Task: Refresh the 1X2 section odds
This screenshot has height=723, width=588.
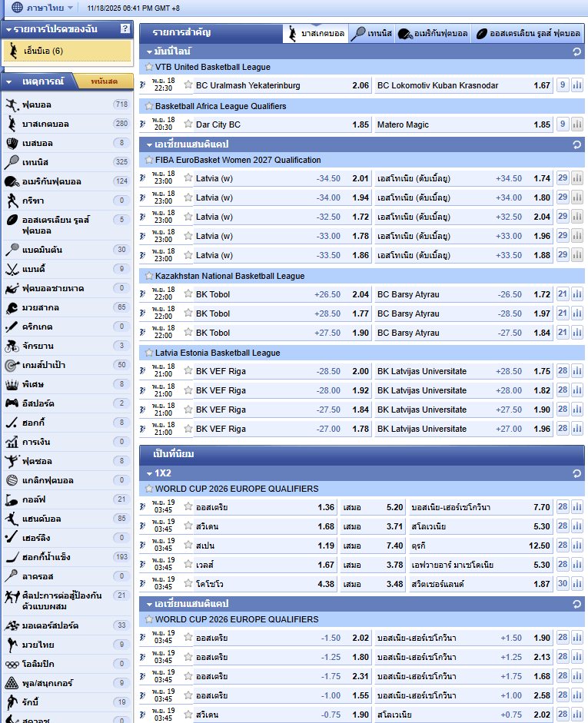Action: click(576, 473)
